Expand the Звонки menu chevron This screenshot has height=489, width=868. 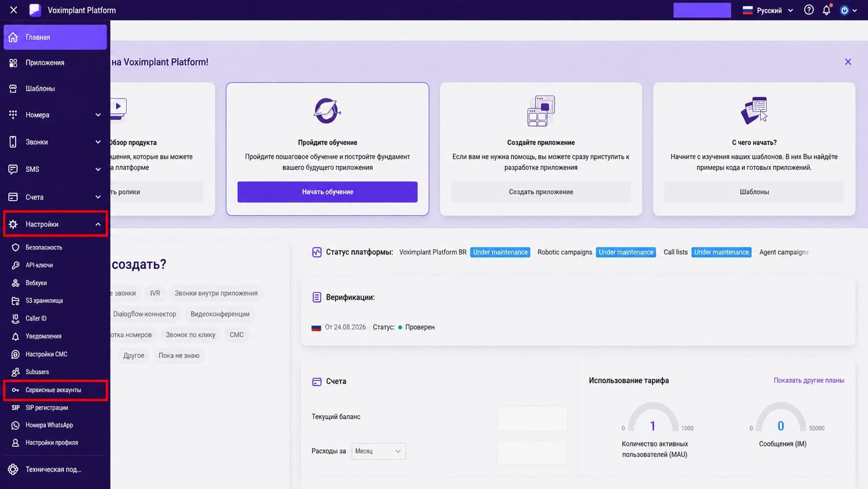[98, 142]
